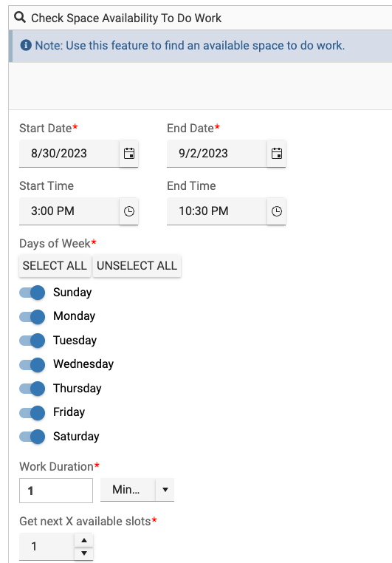
Task: Click the End Time field showing 10:30 PM
Action: click(217, 211)
